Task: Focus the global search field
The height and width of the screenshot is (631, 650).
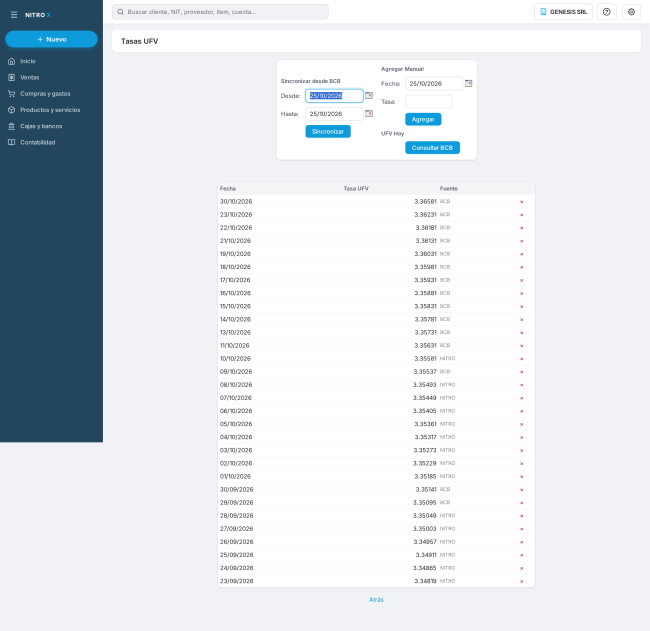Action: pos(221,12)
